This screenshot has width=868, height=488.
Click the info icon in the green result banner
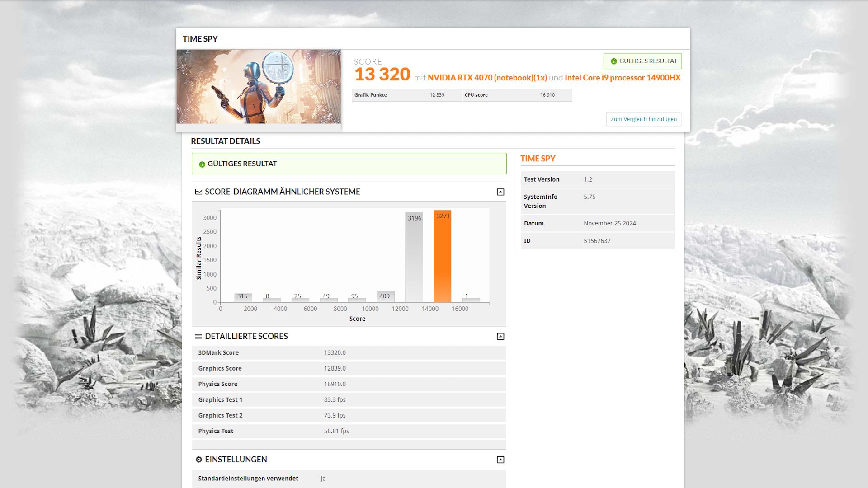coord(202,164)
